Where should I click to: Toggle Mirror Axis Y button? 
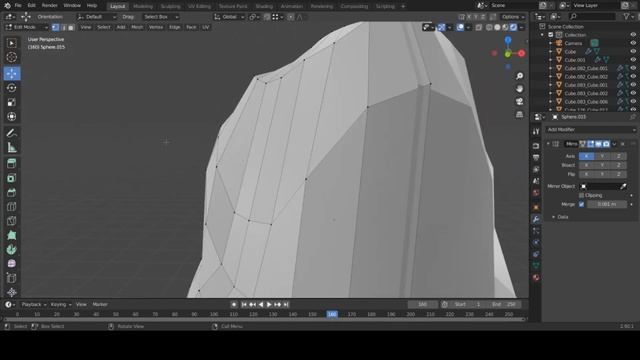point(602,156)
